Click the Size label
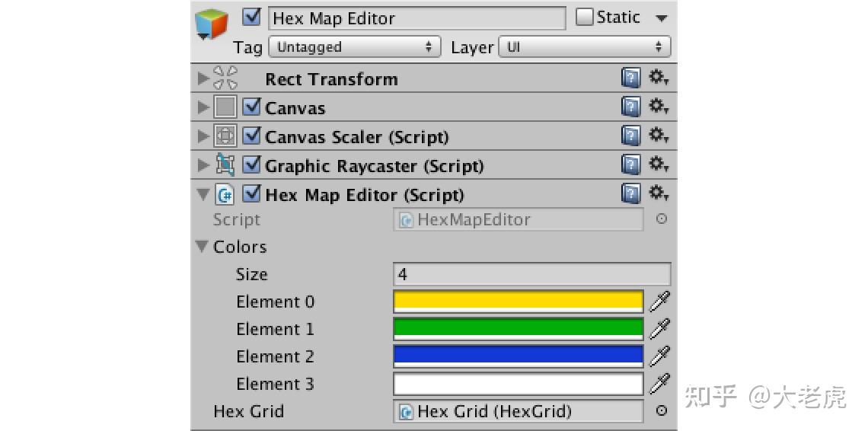 coord(252,274)
